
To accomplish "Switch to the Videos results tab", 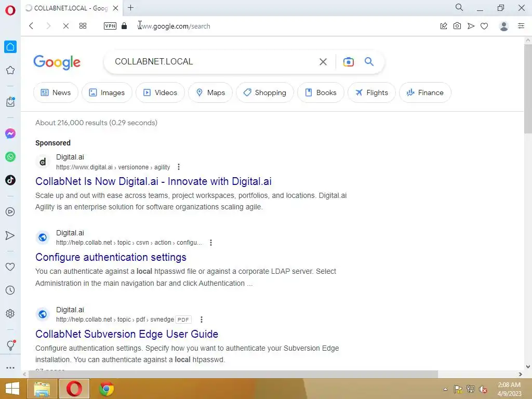I will pyautogui.click(x=160, y=92).
